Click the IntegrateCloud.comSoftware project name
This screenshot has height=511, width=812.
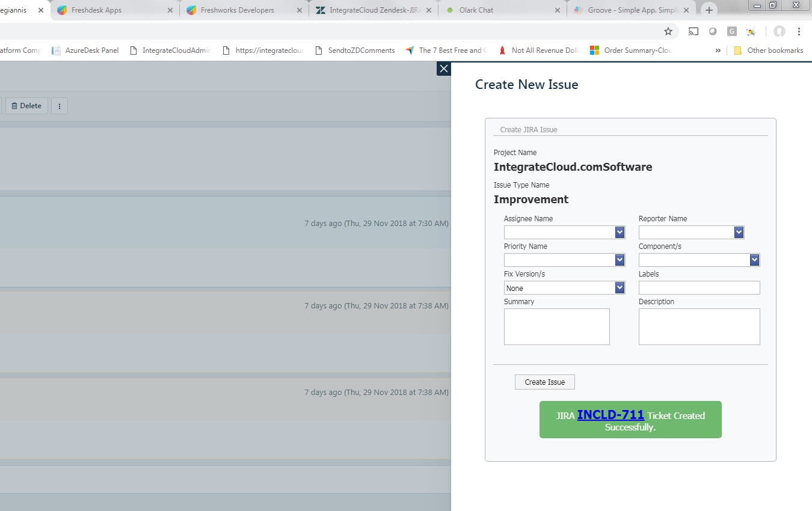click(x=573, y=167)
